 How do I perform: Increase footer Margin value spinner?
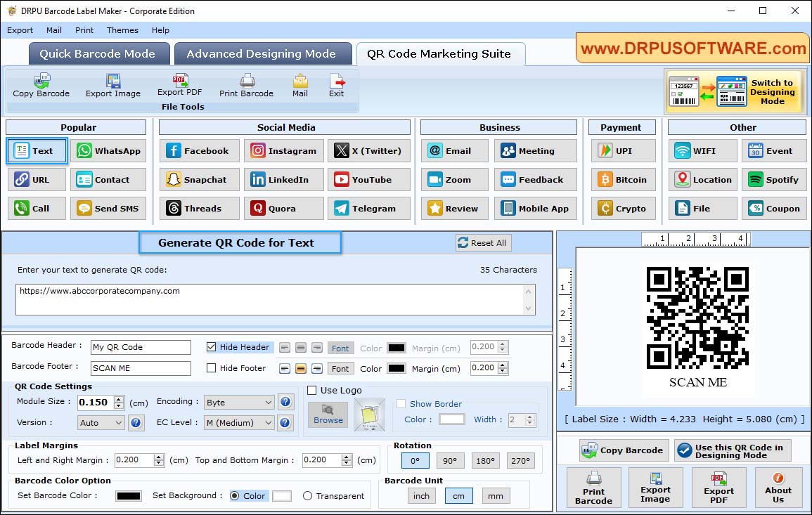point(503,365)
